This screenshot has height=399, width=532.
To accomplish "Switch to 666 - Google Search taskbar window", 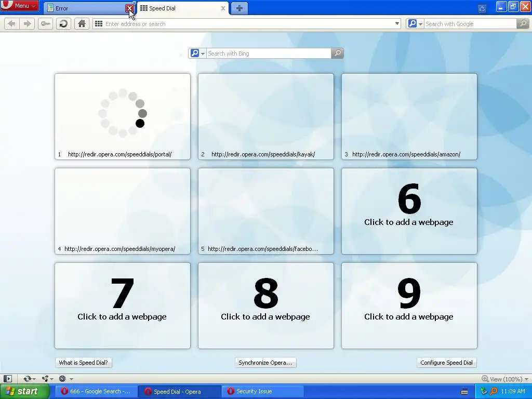I will (x=96, y=392).
